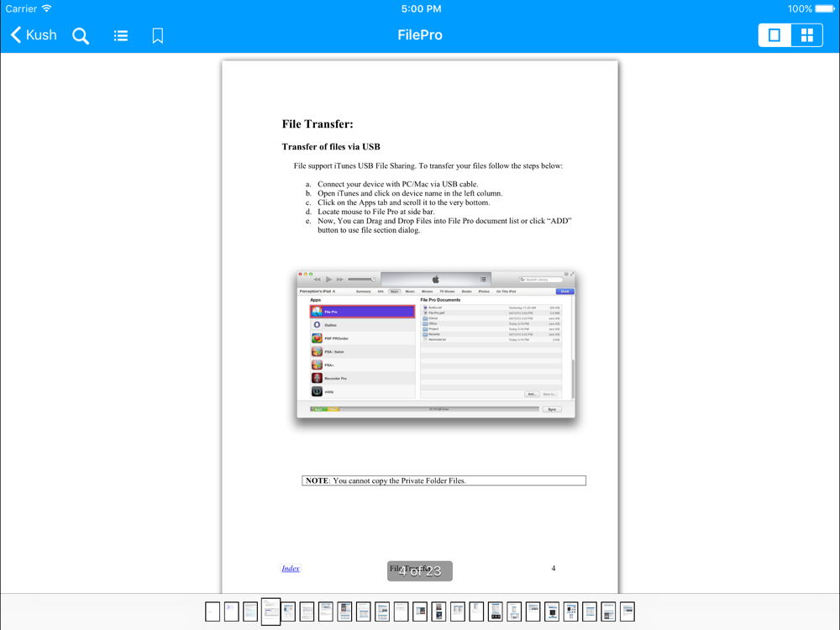
Task: Open the first page thumbnail in the strip
Action: click(213, 612)
